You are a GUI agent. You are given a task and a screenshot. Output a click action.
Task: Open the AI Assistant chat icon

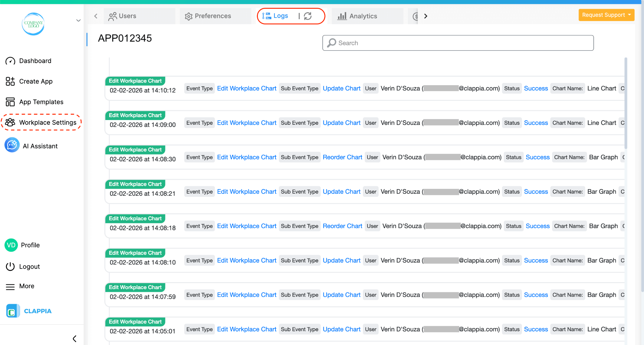pyautogui.click(x=12, y=145)
